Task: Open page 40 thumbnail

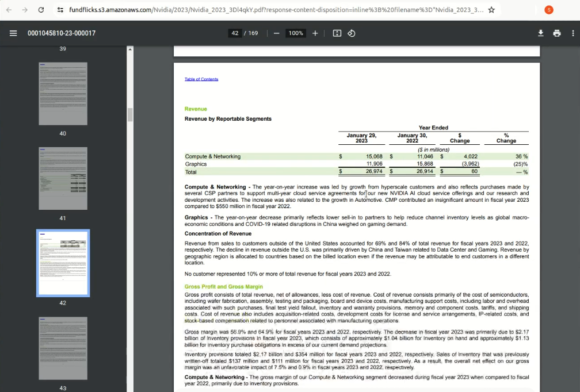Action: point(63,94)
